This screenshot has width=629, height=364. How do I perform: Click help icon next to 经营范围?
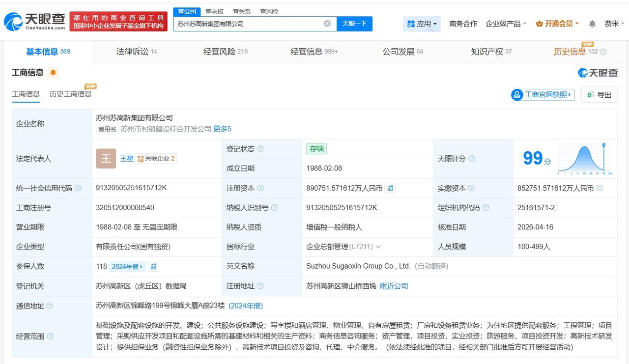click(50, 336)
